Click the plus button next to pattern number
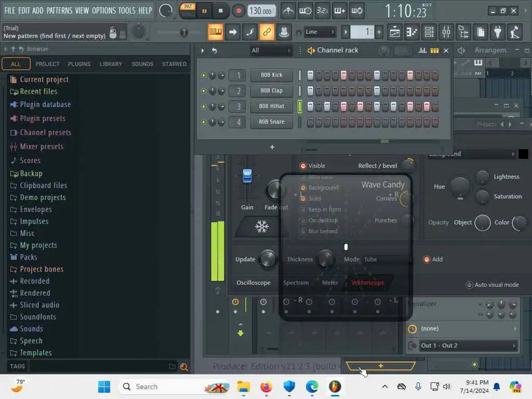The image size is (532, 399). click(379, 32)
